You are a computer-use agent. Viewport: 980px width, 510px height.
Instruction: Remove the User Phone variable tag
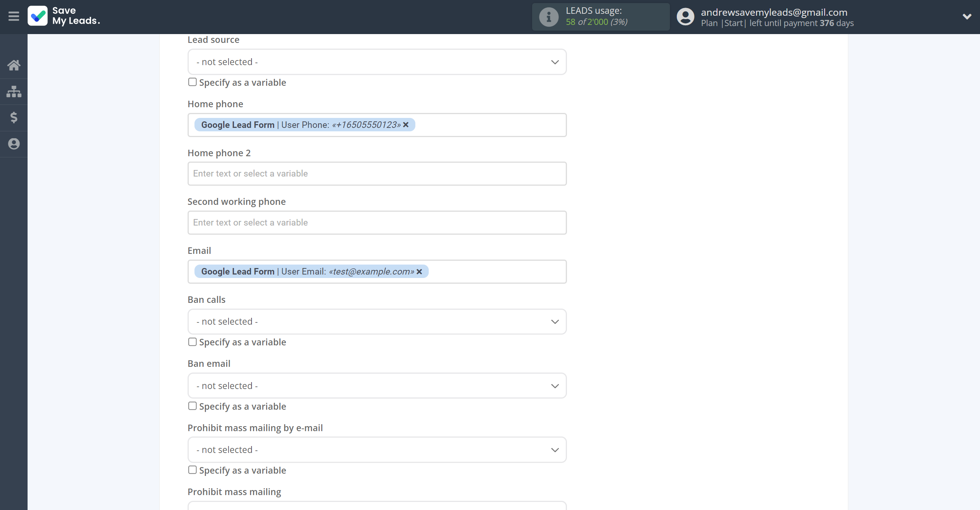click(x=406, y=125)
